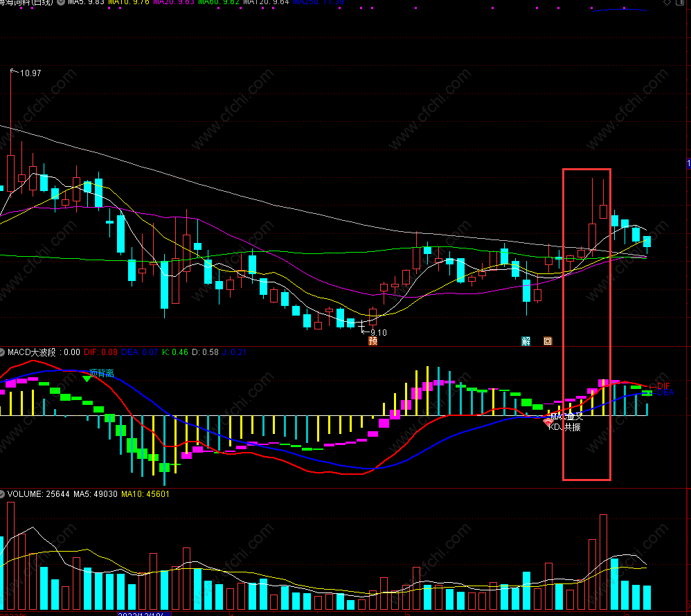Click the cyan 解 marker icon
This screenshot has width=691, height=616.
[x=526, y=341]
